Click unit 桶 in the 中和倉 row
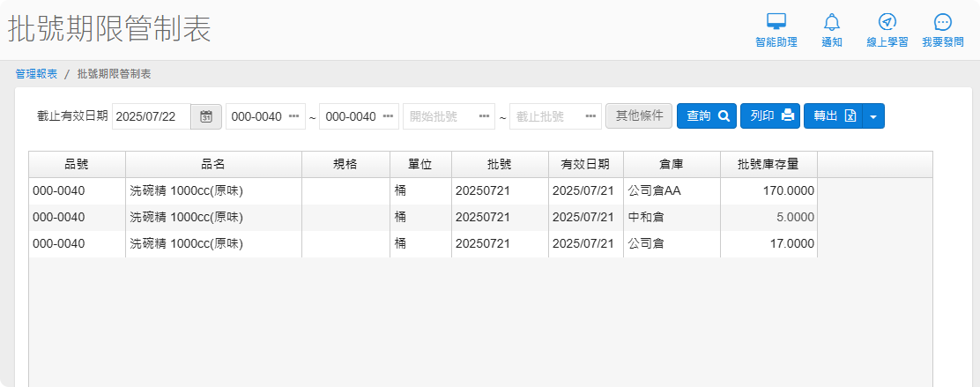The width and height of the screenshot is (980, 387). tap(420, 218)
